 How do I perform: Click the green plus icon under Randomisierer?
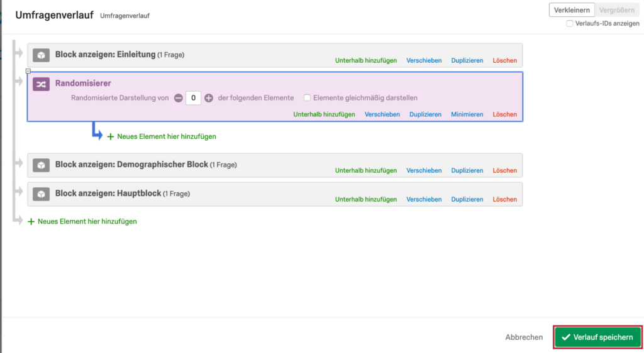111,136
